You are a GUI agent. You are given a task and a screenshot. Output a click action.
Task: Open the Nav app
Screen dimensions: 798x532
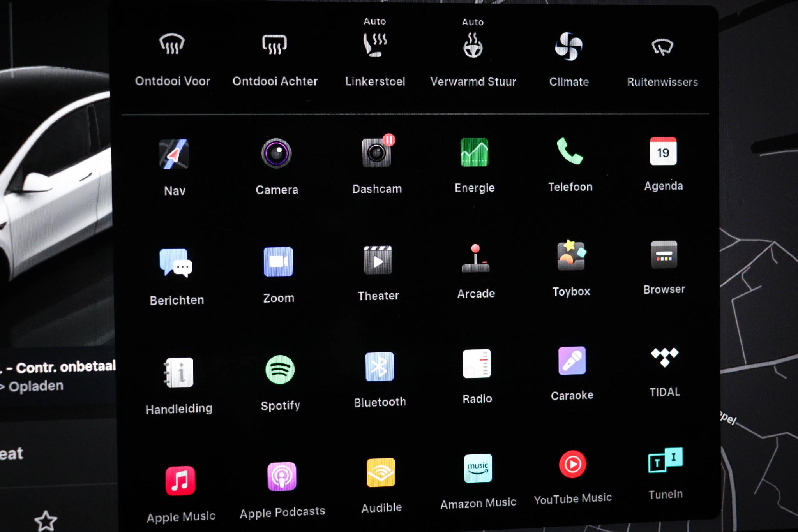174,154
